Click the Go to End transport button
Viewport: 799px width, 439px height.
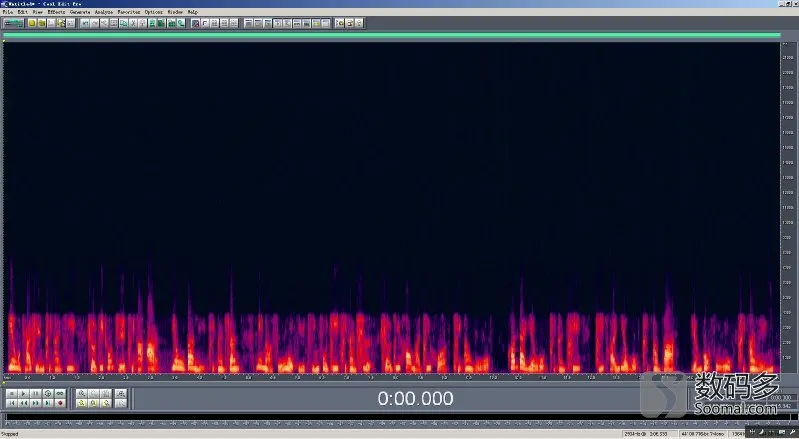48,403
